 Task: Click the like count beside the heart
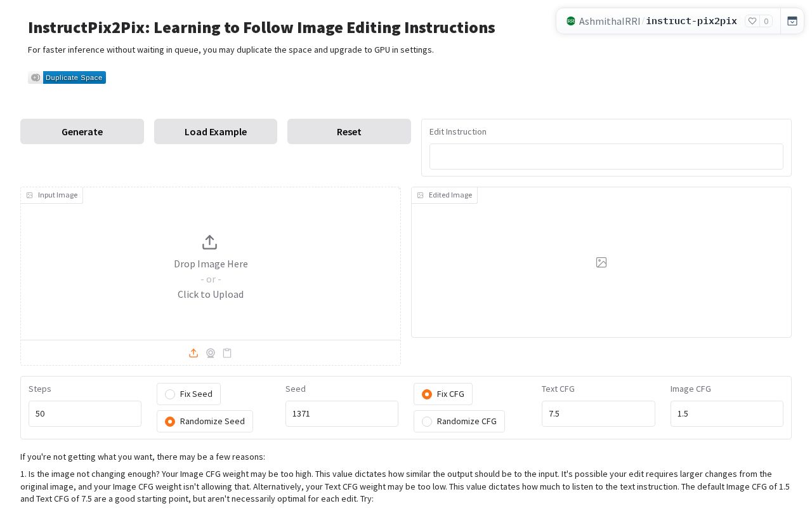(x=766, y=21)
